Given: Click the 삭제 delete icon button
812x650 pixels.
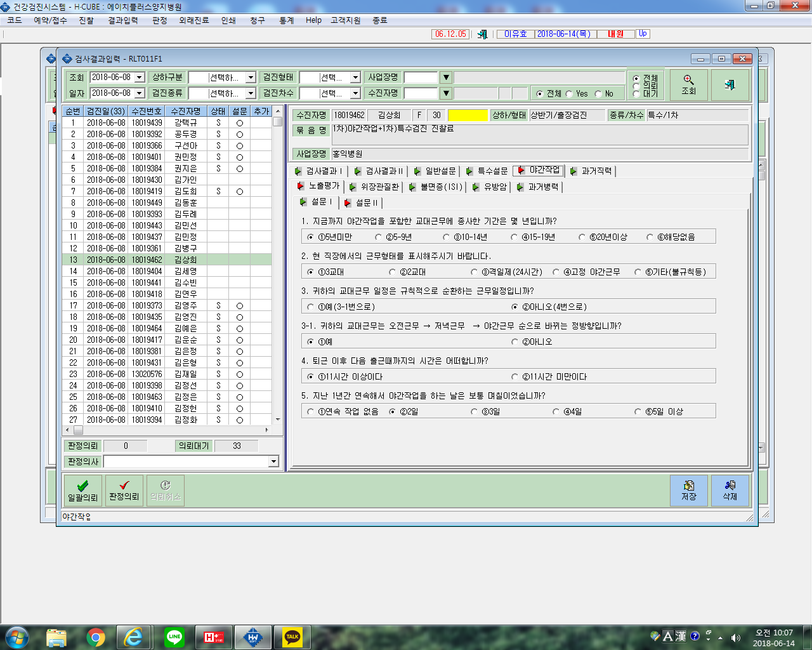Looking at the screenshot, I should click(730, 491).
